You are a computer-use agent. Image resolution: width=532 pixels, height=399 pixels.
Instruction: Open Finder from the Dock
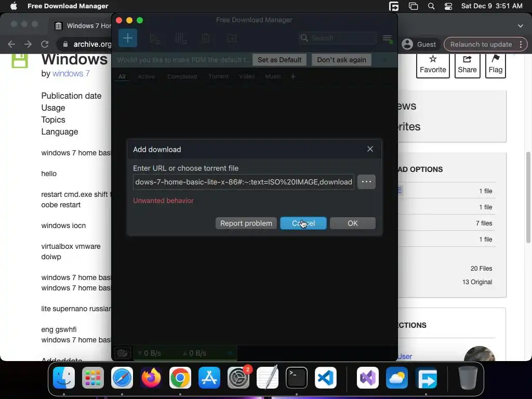click(64, 378)
